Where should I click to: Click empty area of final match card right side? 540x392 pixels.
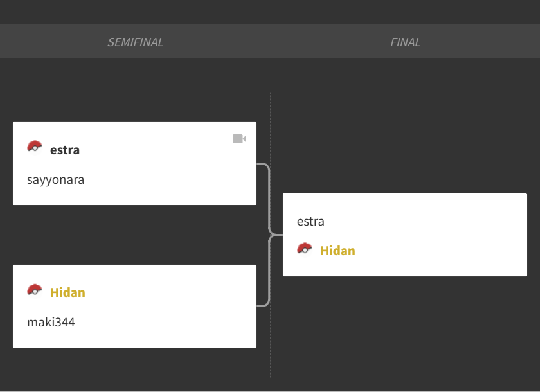tap(447, 235)
